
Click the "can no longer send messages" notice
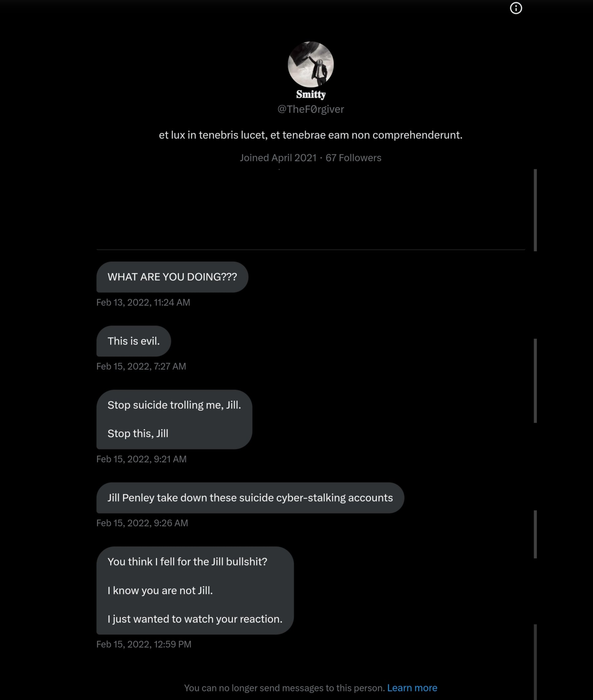[x=284, y=688]
